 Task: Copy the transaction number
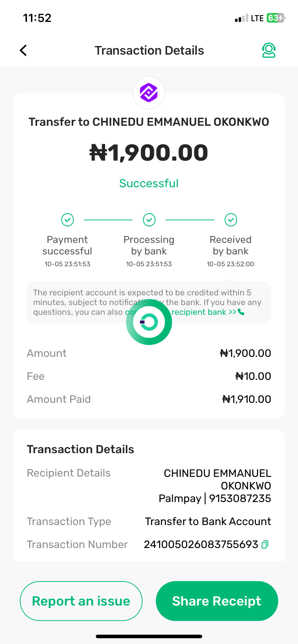(265, 544)
